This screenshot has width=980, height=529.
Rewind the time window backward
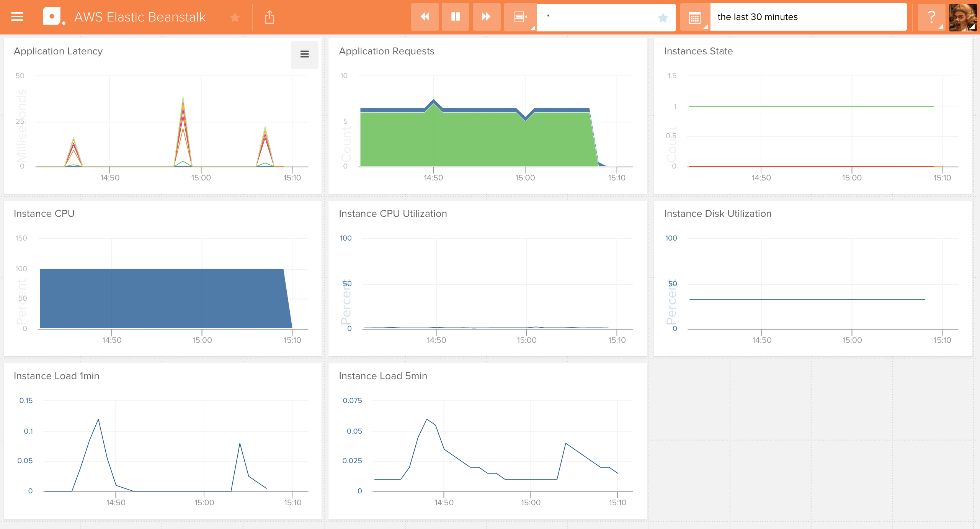pyautogui.click(x=425, y=17)
